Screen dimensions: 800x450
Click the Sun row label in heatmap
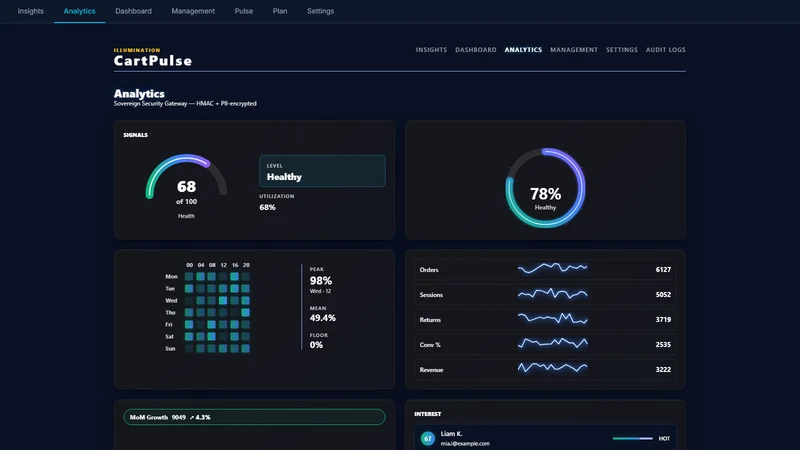click(x=170, y=348)
